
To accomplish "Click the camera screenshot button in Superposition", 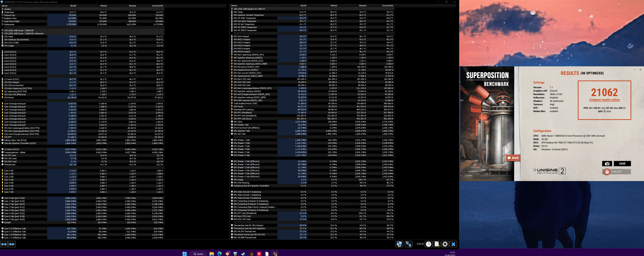I will (607, 164).
